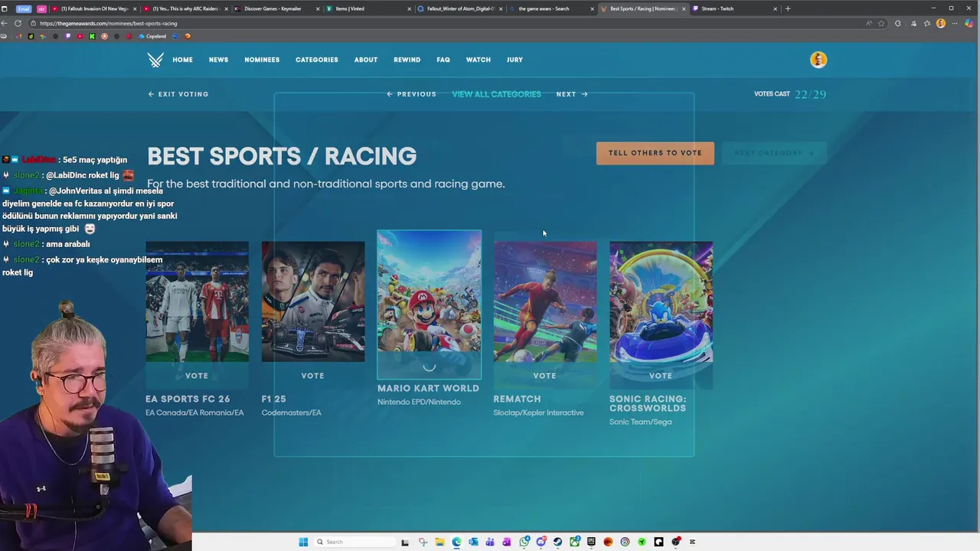The image size is (980, 551).
Task: Open the Copilot icon in the Edge toolbar
Action: click(x=969, y=23)
